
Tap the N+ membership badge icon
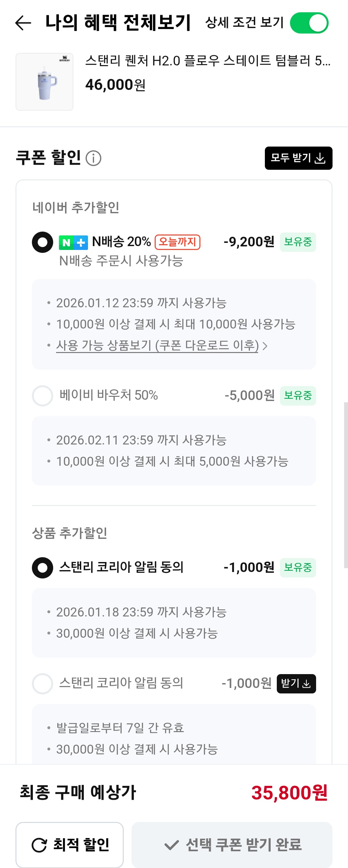click(73, 243)
